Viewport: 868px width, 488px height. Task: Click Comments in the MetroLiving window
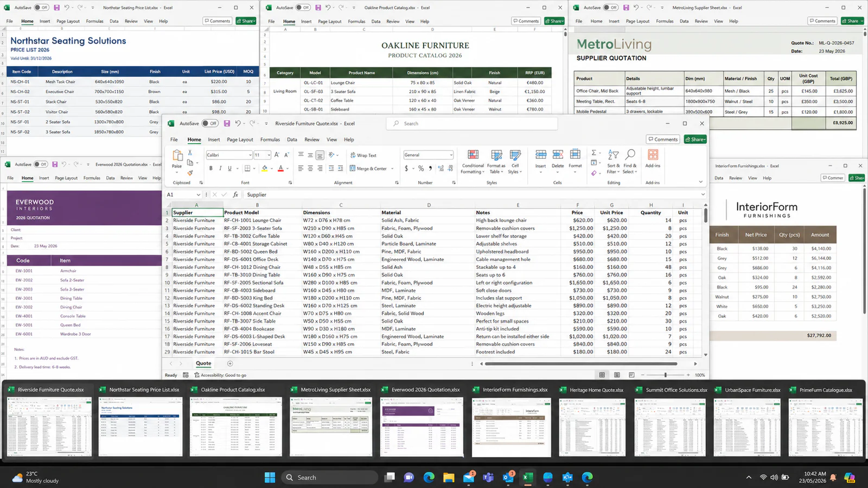[822, 21]
